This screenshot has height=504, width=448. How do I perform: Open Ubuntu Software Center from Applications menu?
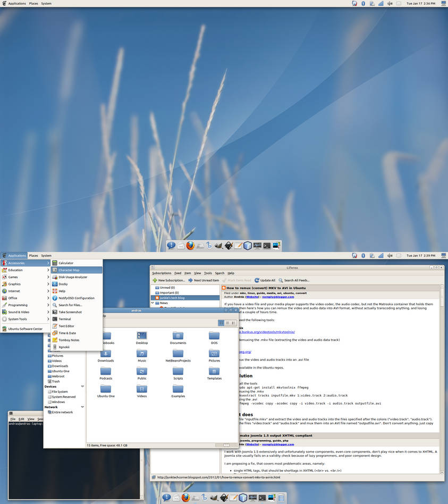(x=25, y=329)
